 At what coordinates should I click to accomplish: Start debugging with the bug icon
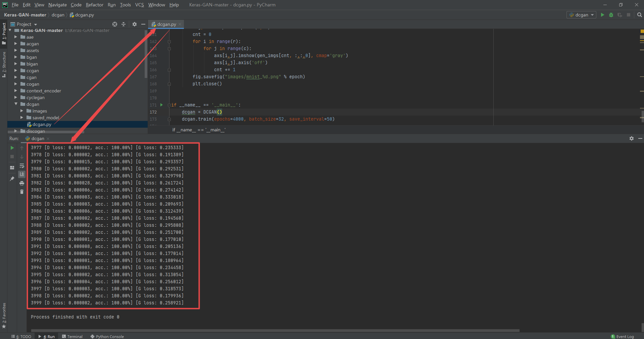pyautogui.click(x=611, y=15)
